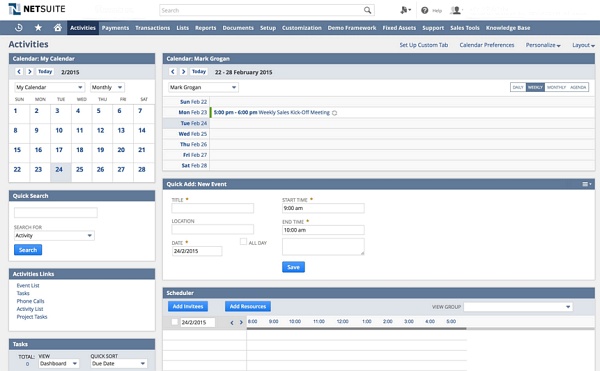Switch calendar to WEEKLY view
600x371 pixels.
tap(535, 87)
